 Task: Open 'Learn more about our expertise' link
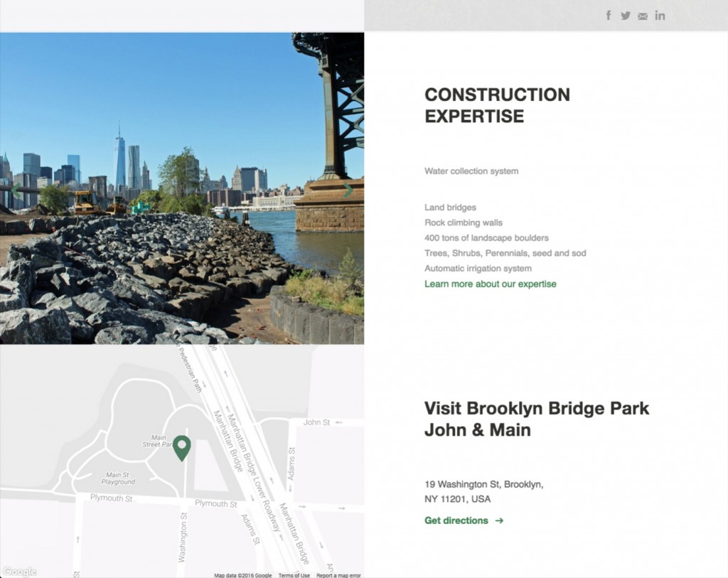click(491, 284)
